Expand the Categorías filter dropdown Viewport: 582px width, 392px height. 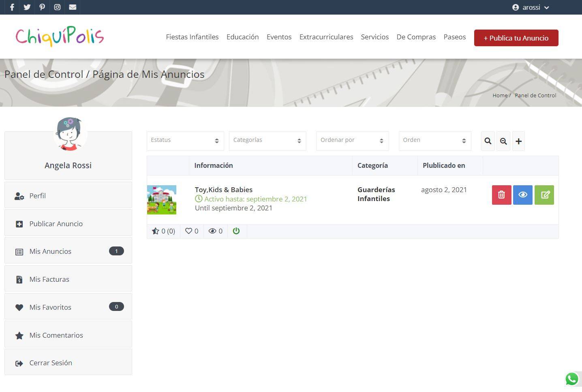click(267, 141)
